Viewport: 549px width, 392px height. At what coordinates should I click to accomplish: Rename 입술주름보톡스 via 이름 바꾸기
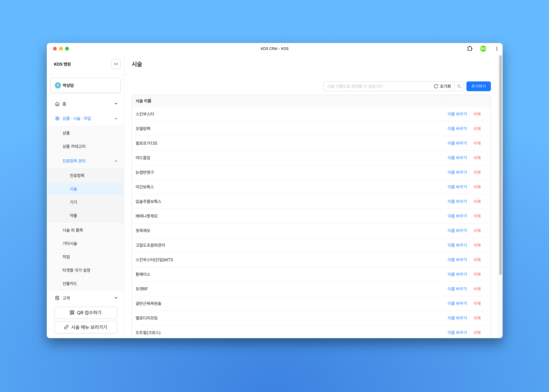click(457, 201)
